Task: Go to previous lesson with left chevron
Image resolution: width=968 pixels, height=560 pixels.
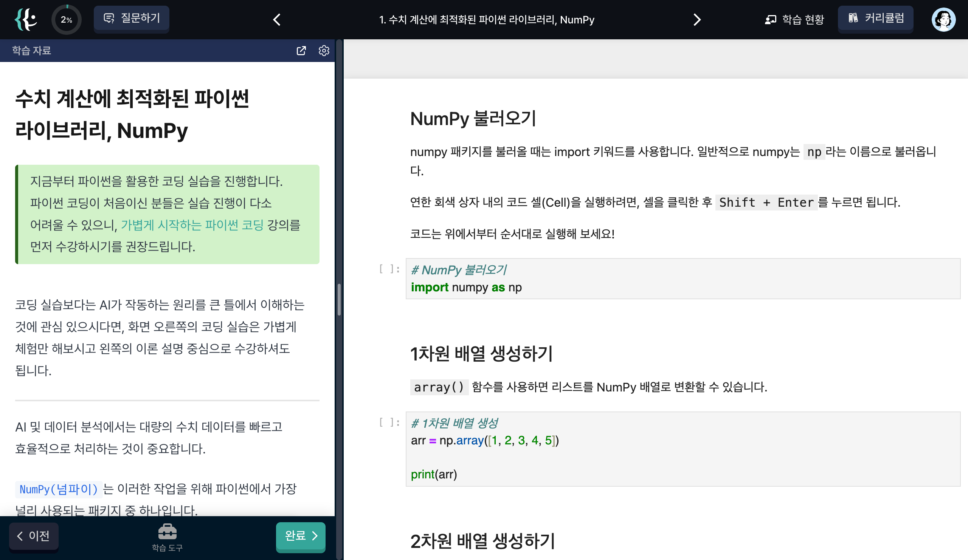Action: click(x=276, y=20)
